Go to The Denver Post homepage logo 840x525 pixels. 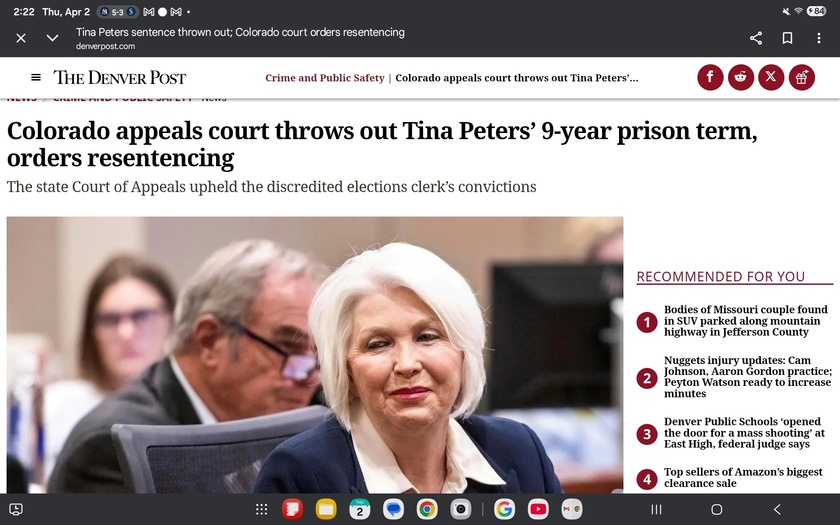pos(120,77)
